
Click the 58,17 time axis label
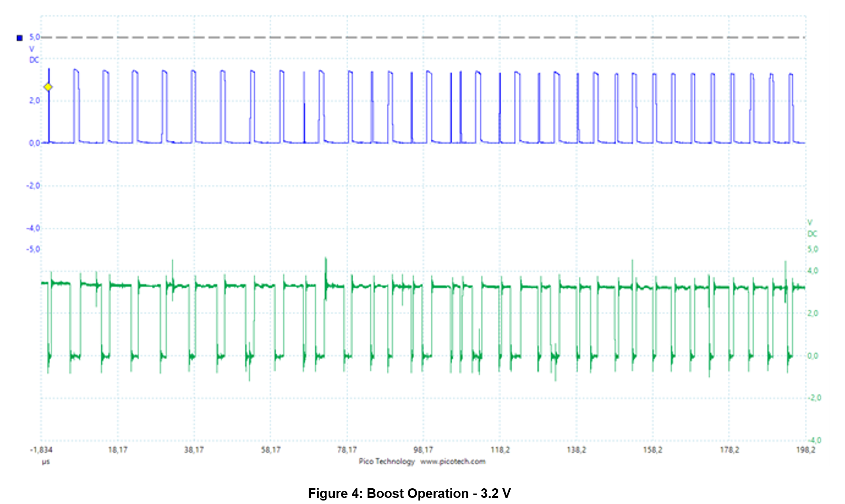pos(271,450)
